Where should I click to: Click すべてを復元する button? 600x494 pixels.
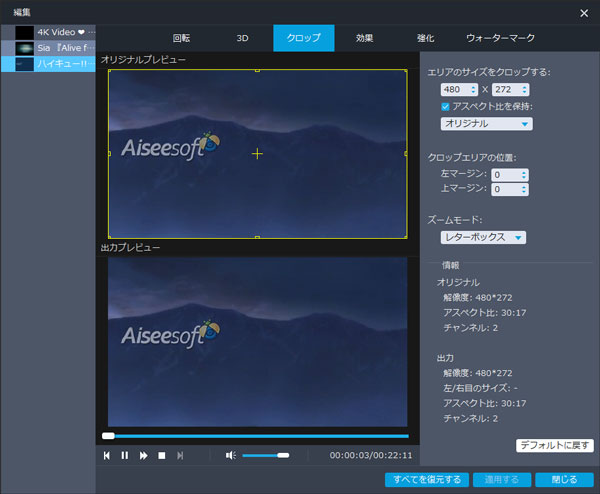pos(427,479)
